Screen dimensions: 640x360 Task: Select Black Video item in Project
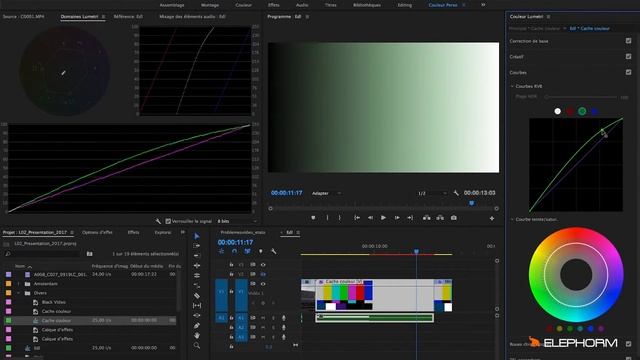tap(54, 302)
